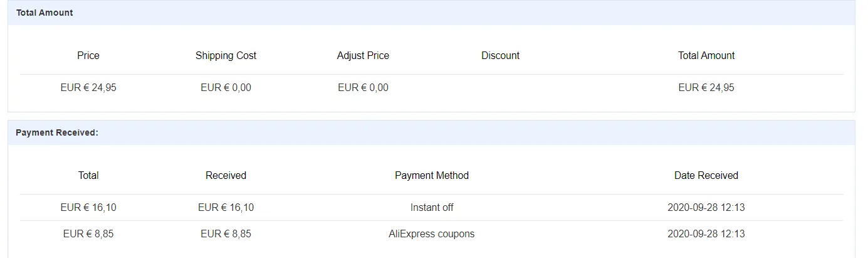This screenshot has height=258, width=868.
Task: Select the Price column header
Action: 88,55
